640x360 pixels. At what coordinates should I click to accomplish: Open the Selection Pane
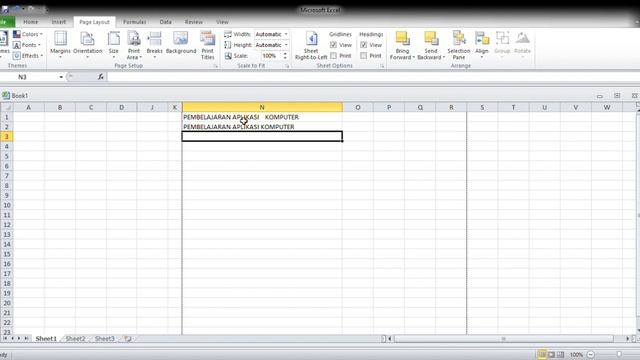coord(459,45)
